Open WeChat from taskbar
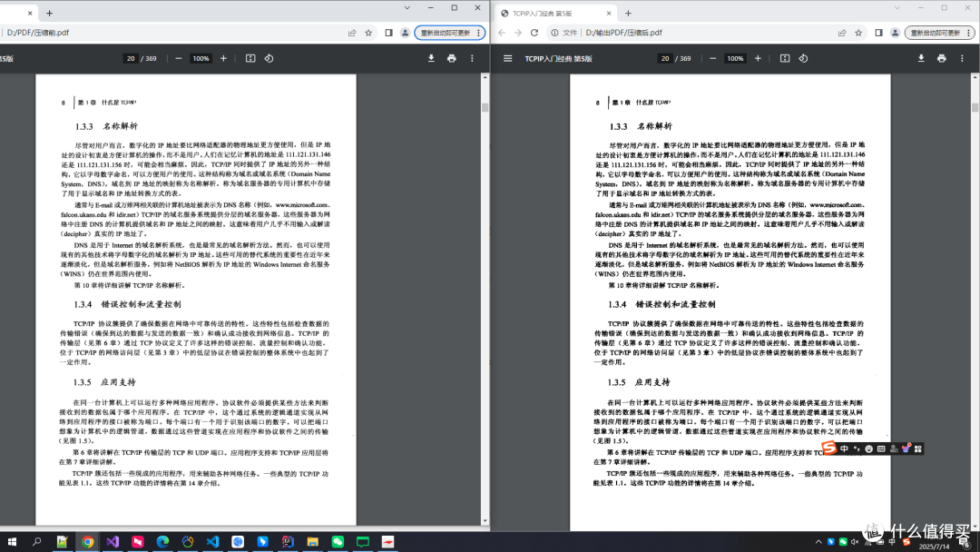 [338, 541]
